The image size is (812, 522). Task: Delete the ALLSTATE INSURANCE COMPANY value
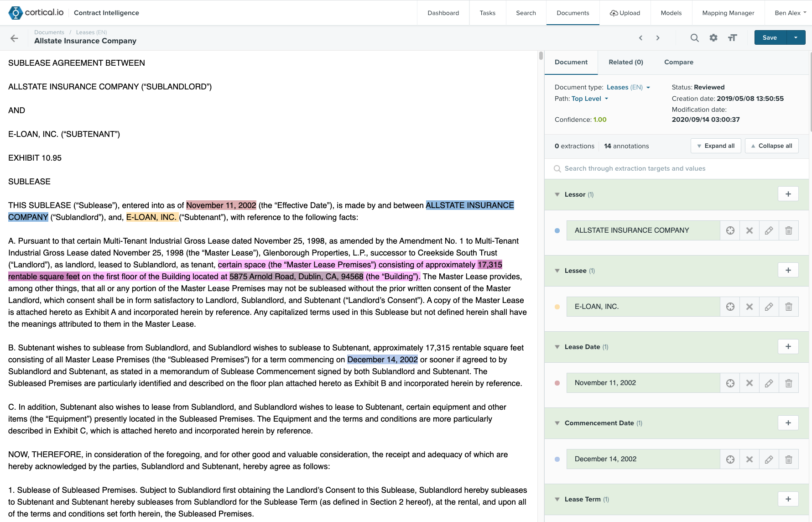(x=789, y=230)
